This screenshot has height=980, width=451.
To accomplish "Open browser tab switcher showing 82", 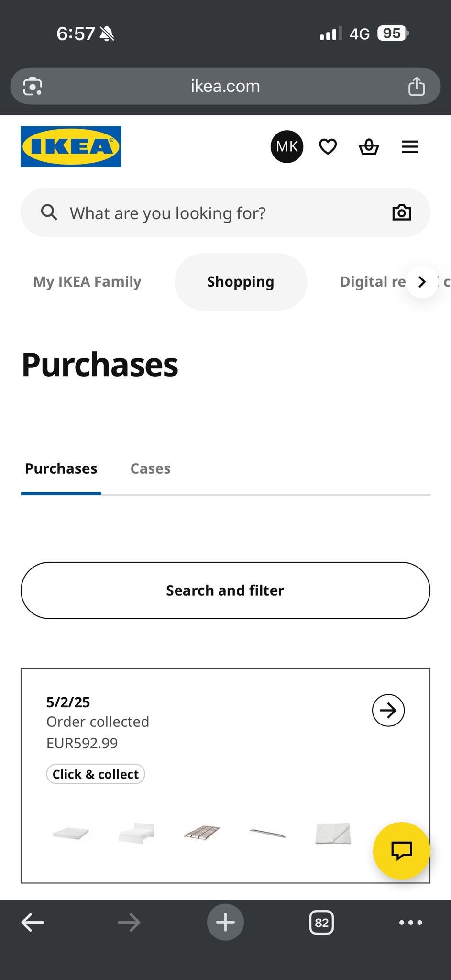I will pyautogui.click(x=321, y=922).
